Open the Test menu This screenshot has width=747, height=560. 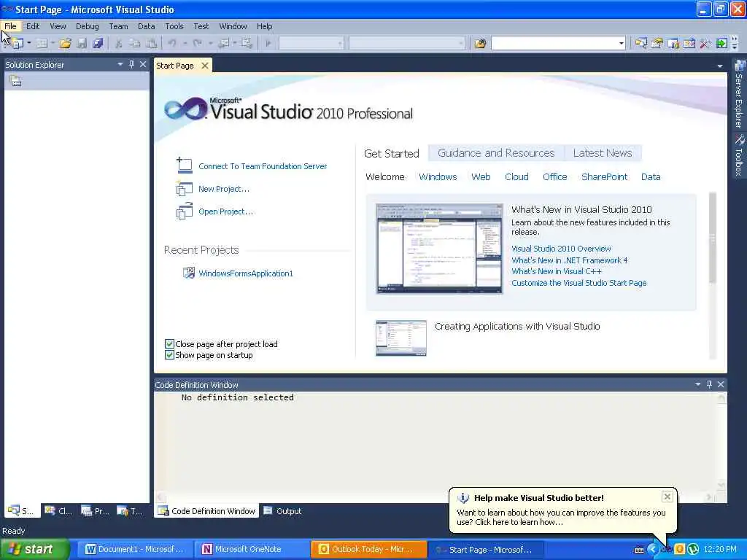(201, 26)
